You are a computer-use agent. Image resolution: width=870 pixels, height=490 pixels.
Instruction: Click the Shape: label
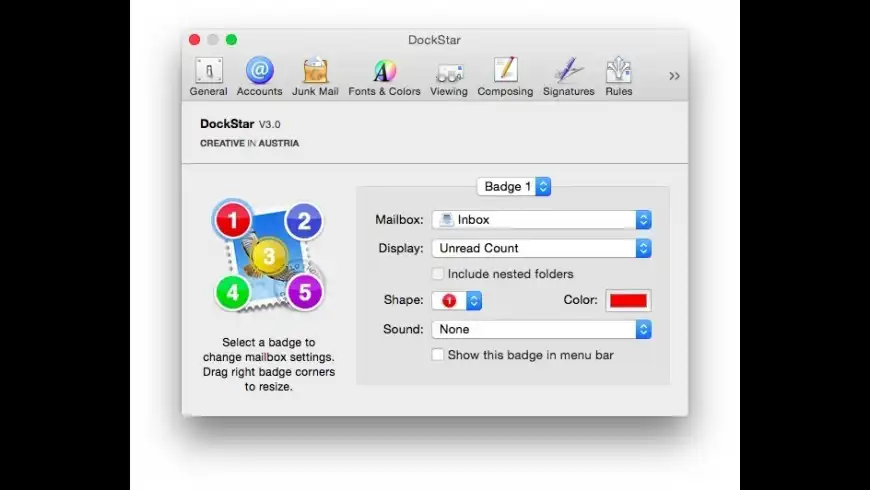coord(403,300)
